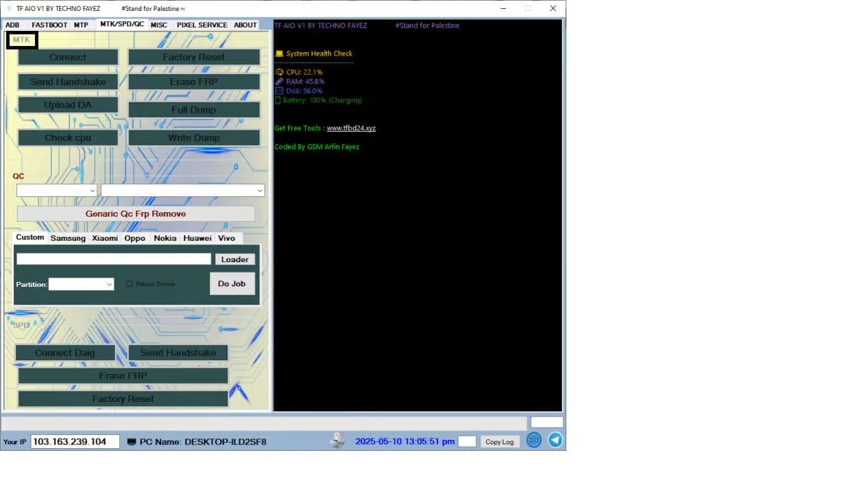Screen dimensions: 868x479
Task: Open the MTP tab
Action: pos(81,25)
